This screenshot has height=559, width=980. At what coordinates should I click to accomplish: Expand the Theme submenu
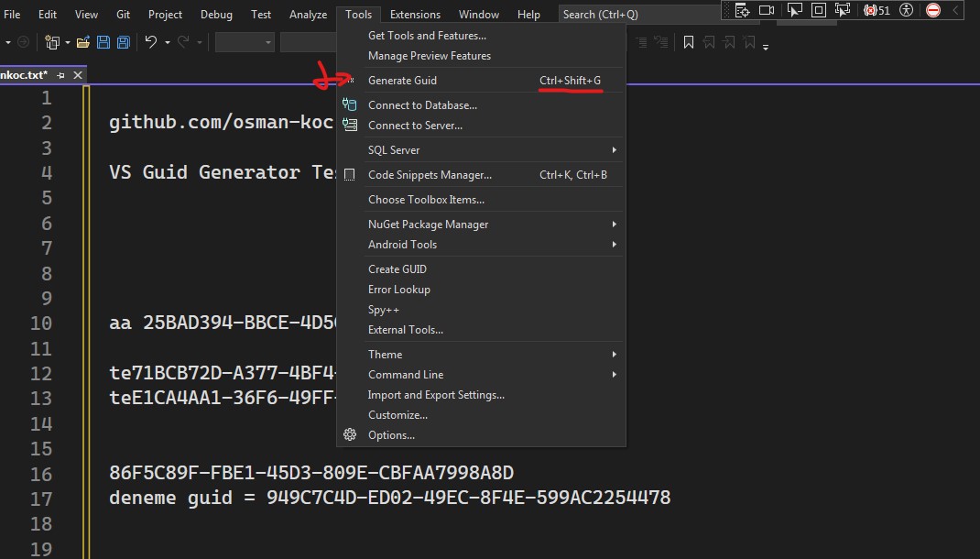614,355
